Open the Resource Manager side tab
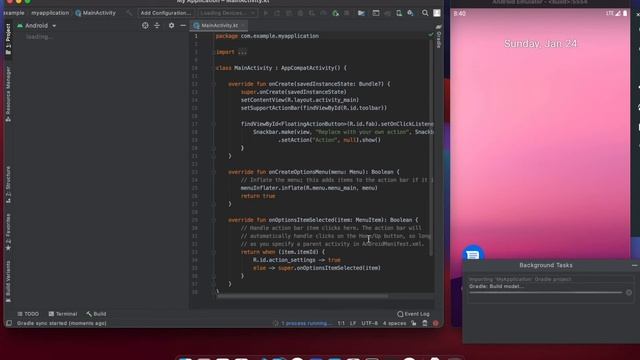The image size is (640, 360). pyautogui.click(x=8, y=94)
